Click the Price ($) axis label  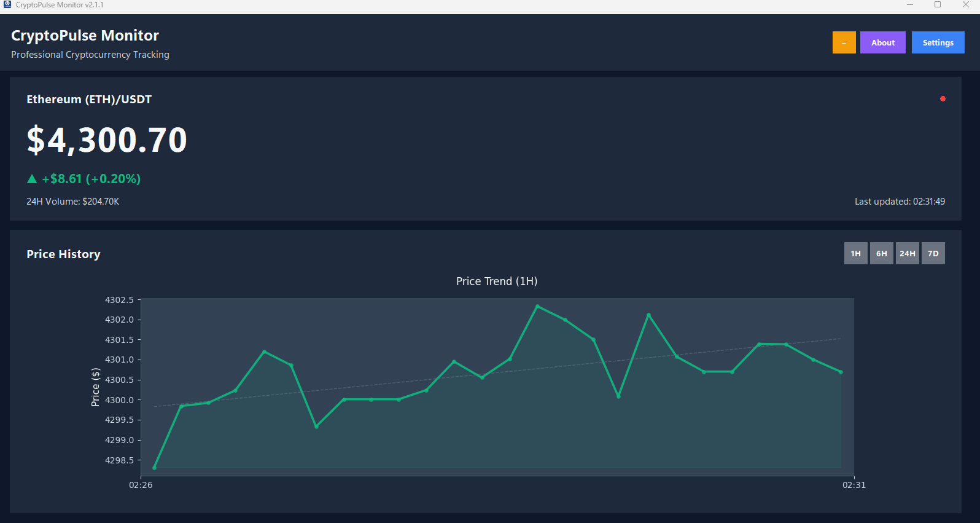tap(95, 387)
